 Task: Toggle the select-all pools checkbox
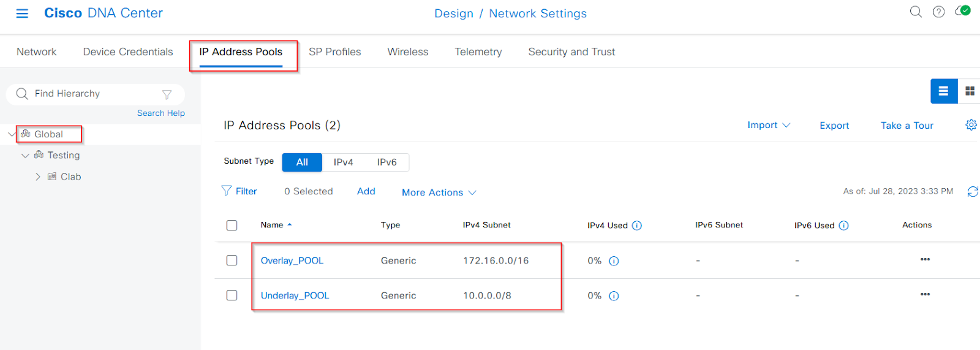[232, 226]
